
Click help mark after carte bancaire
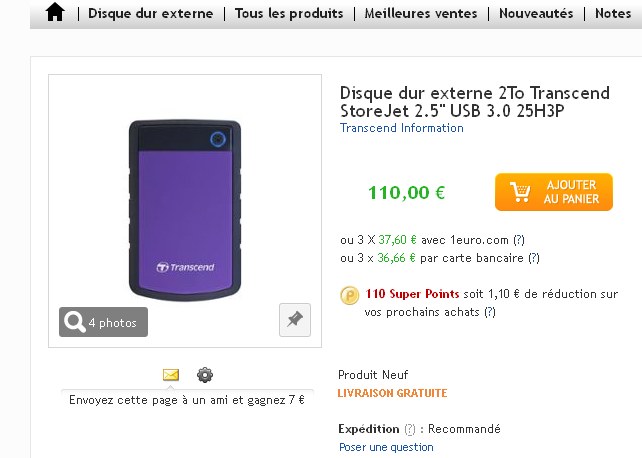534,257
